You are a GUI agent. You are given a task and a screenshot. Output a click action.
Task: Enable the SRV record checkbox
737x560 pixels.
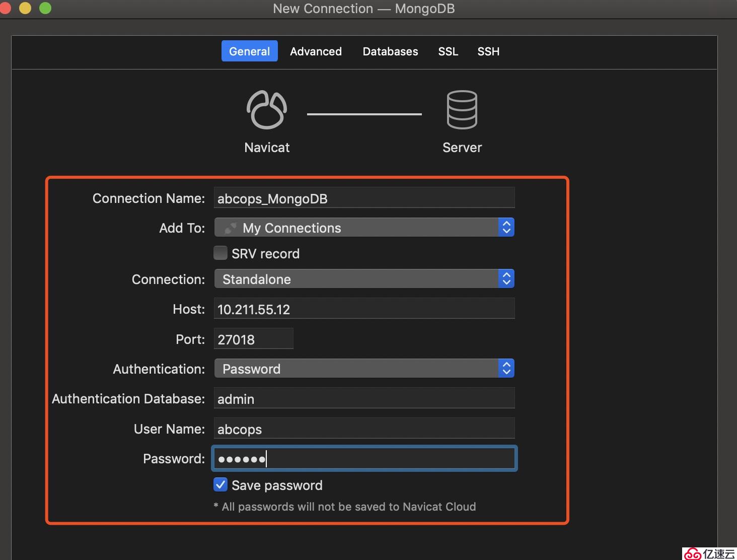pos(220,253)
